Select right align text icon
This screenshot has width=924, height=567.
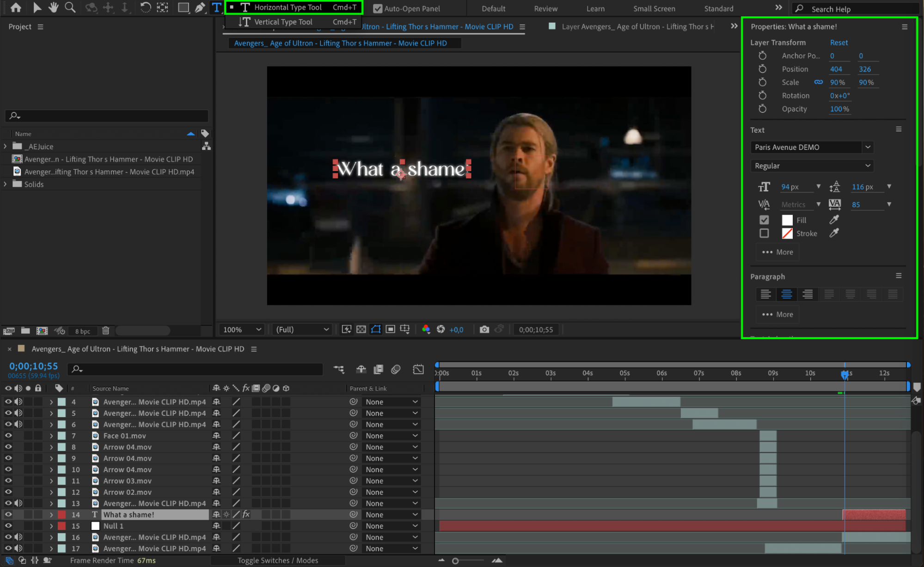tap(808, 294)
